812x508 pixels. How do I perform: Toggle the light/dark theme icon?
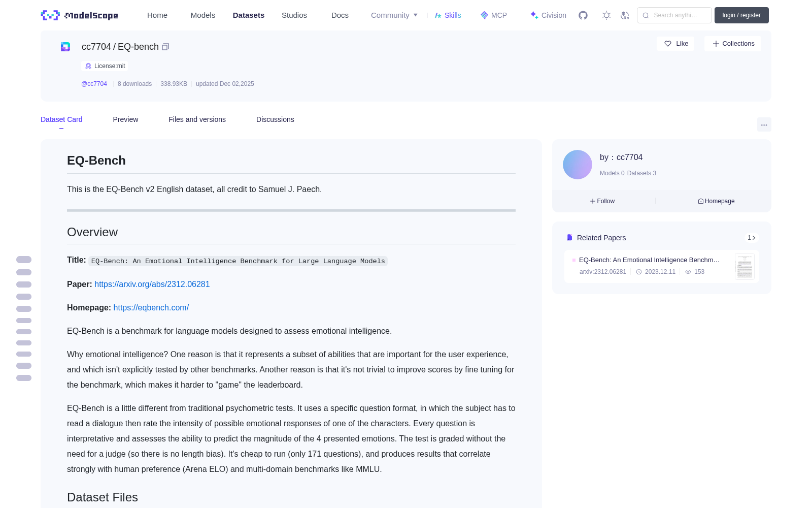click(x=606, y=15)
